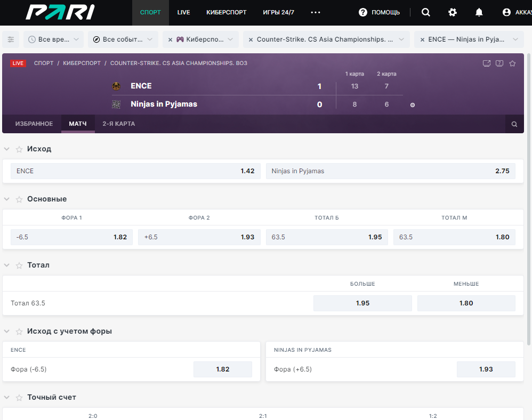This screenshot has width=532, height=420.
Task: Click the PARI logo
Action: point(60,12)
